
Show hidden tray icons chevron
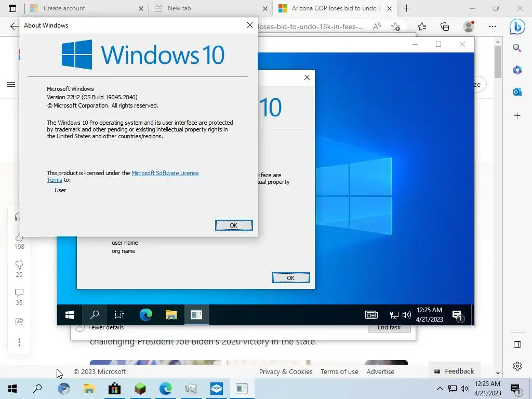click(440, 389)
